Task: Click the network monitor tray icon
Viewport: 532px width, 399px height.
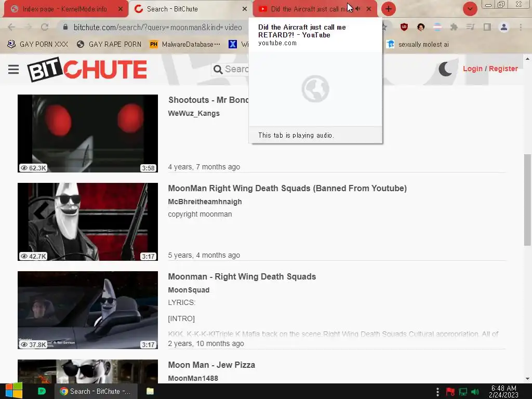Action: [463, 392]
